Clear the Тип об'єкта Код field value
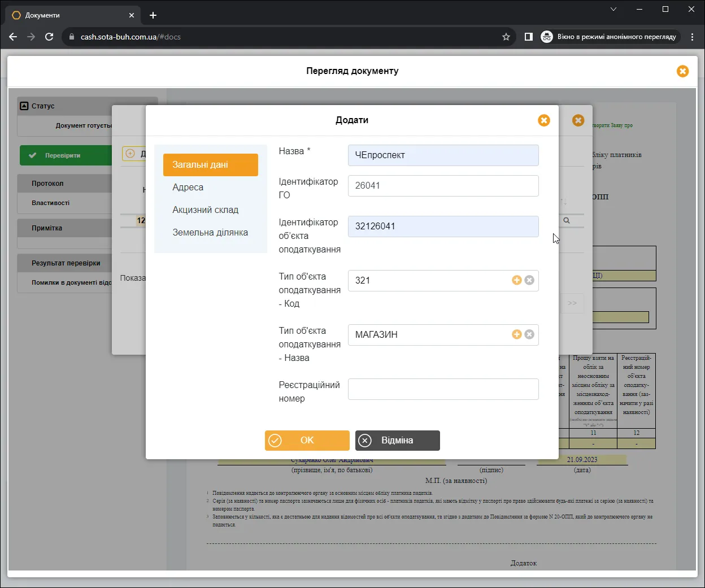This screenshot has width=705, height=588. point(529,280)
